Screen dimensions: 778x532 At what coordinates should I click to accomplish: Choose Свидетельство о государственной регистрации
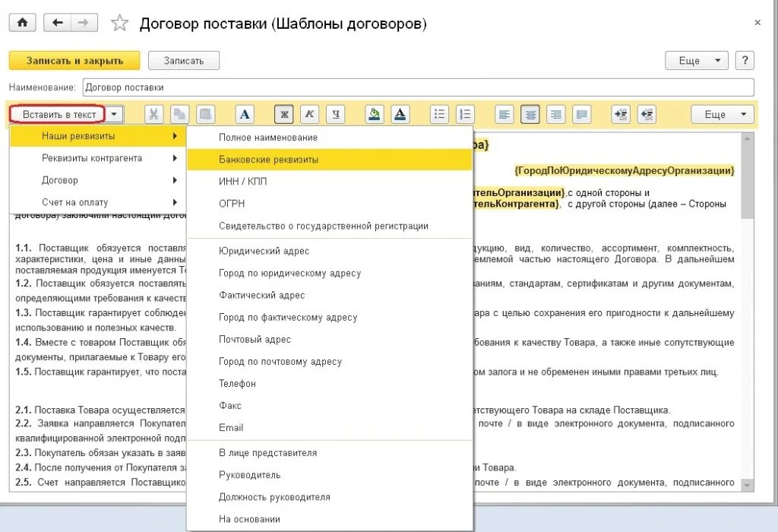click(x=330, y=226)
